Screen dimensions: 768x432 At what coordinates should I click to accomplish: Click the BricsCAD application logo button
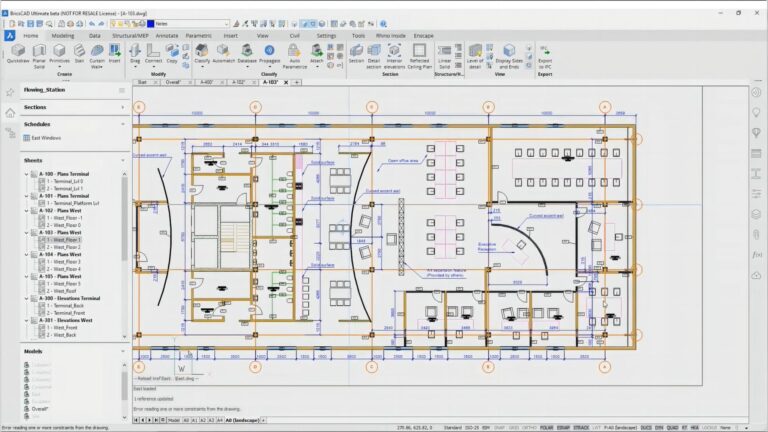(9, 35)
